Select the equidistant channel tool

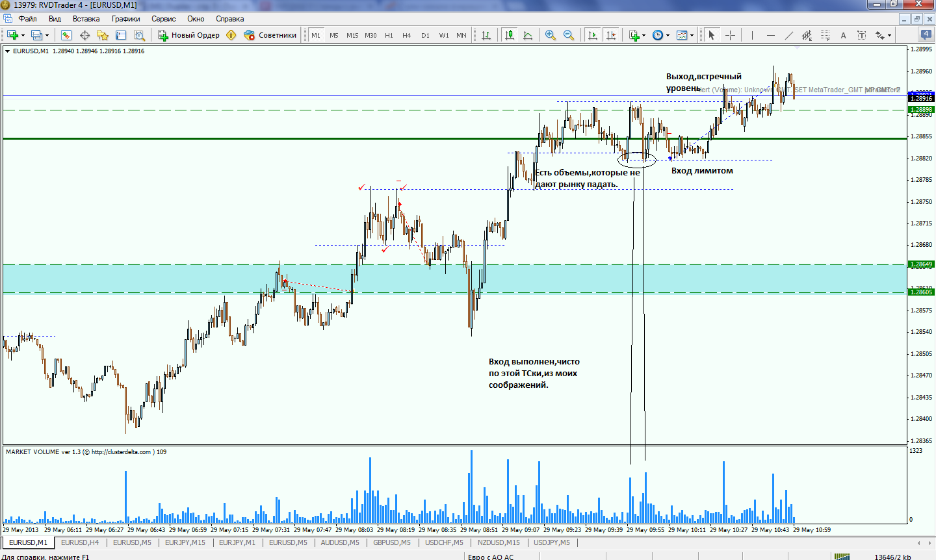tap(807, 35)
